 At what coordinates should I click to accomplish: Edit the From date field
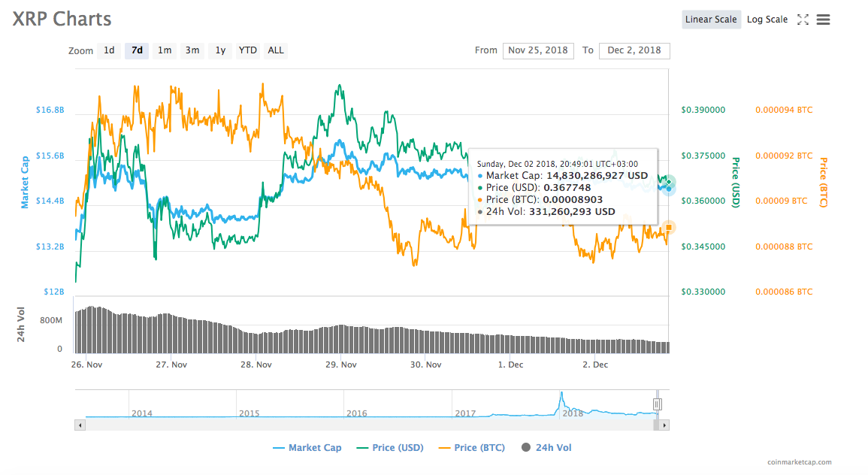point(538,50)
